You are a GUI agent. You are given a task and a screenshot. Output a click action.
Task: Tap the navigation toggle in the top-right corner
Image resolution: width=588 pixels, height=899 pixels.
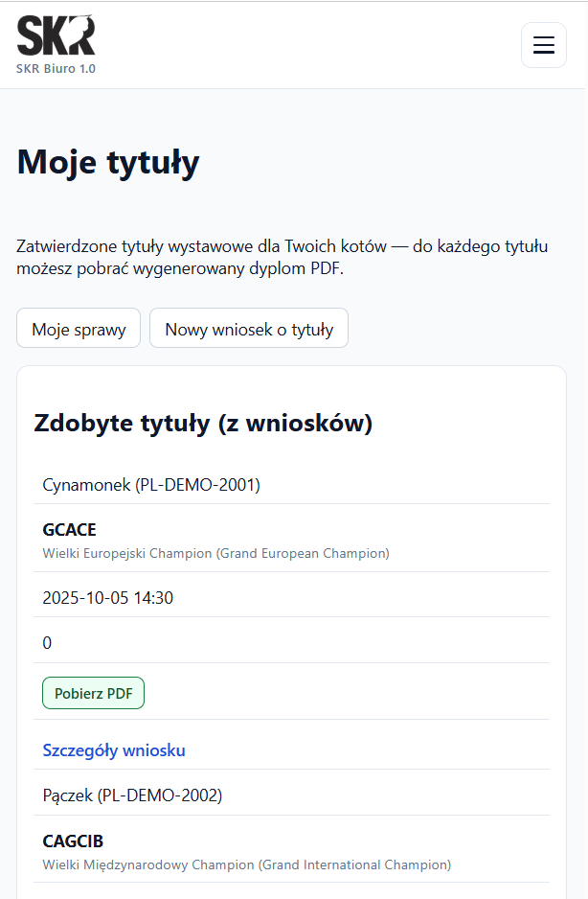point(543,45)
